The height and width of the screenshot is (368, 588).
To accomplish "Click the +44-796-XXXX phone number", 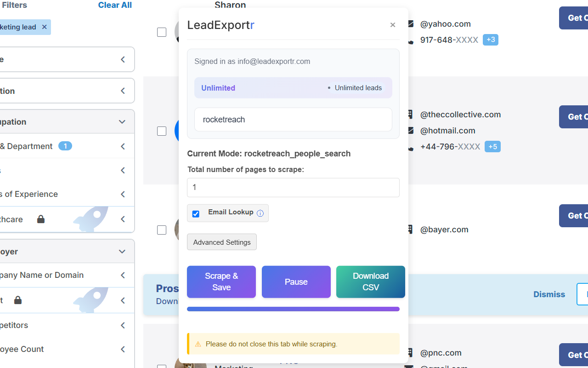I will tap(450, 147).
